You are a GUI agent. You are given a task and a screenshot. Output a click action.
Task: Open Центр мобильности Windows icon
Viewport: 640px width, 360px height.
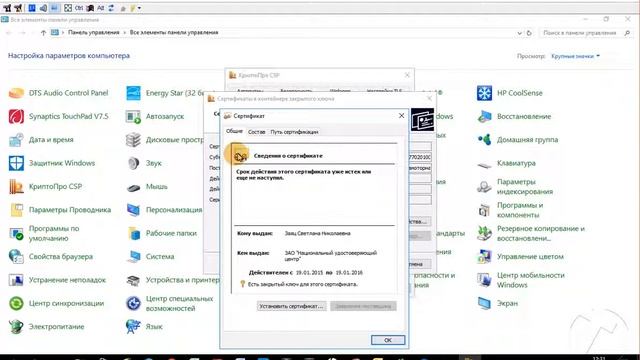(484, 280)
